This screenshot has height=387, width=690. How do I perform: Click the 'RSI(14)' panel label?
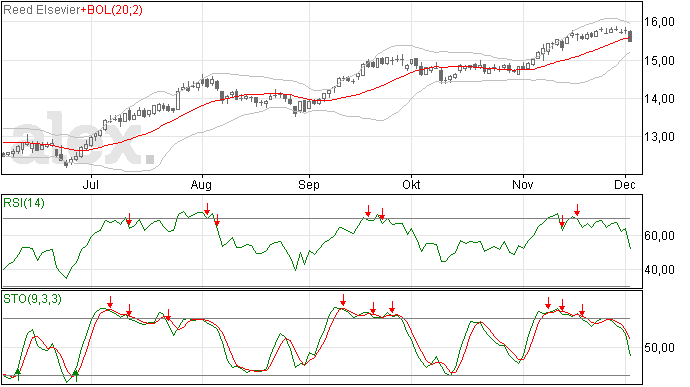24,203
